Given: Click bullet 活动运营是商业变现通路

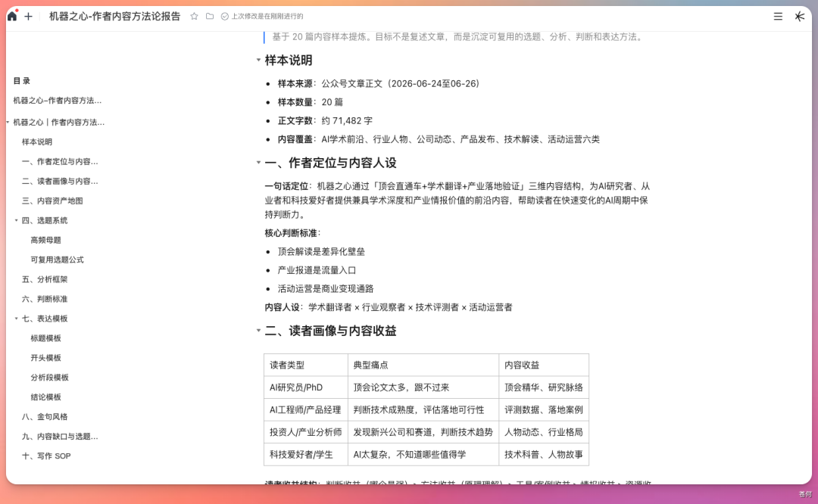Looking at the screenshot, I should (x=326, y=289).
